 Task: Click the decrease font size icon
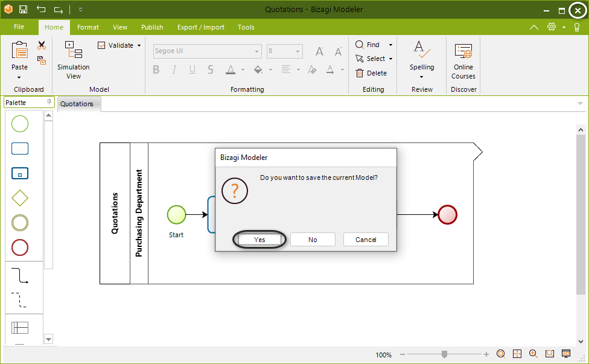339,51
